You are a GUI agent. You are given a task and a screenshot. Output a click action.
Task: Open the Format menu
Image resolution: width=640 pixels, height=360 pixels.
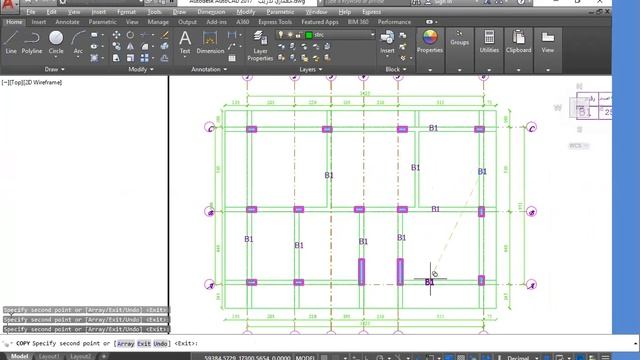[126, 12]
